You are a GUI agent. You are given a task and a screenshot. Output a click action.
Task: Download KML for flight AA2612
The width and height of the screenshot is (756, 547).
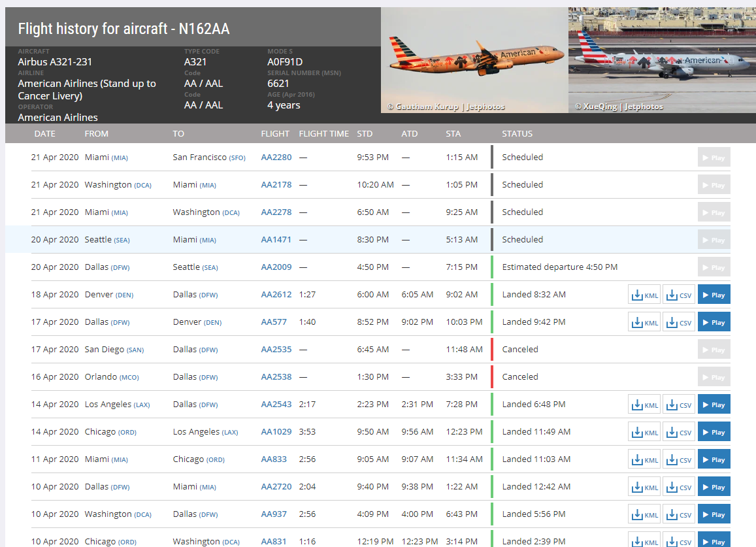coord(645,295)
